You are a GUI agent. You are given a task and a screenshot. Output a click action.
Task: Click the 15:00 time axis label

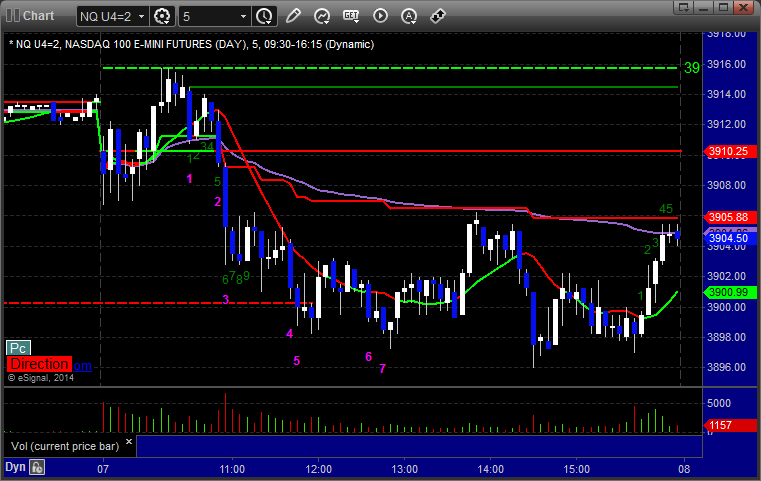pos(577,469)
